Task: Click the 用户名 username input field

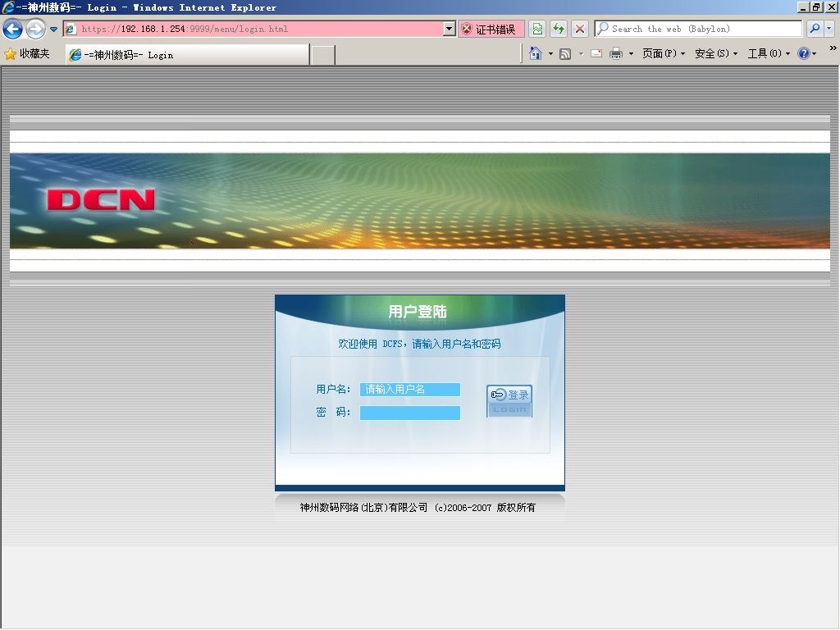Action: 410,390
